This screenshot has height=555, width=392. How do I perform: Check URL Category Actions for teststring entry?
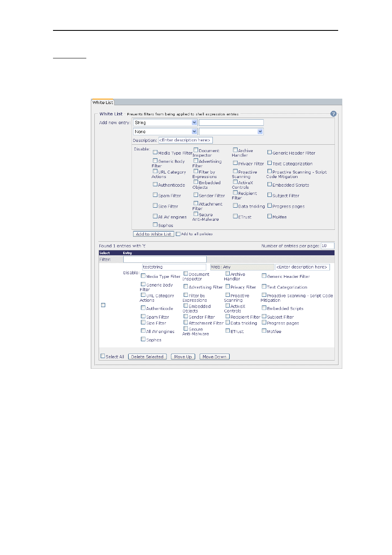(143, 295)
